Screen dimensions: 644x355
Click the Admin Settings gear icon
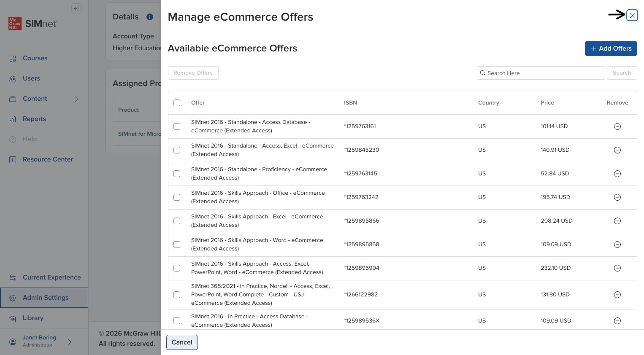pyautogui.click(x=13, y=298)
